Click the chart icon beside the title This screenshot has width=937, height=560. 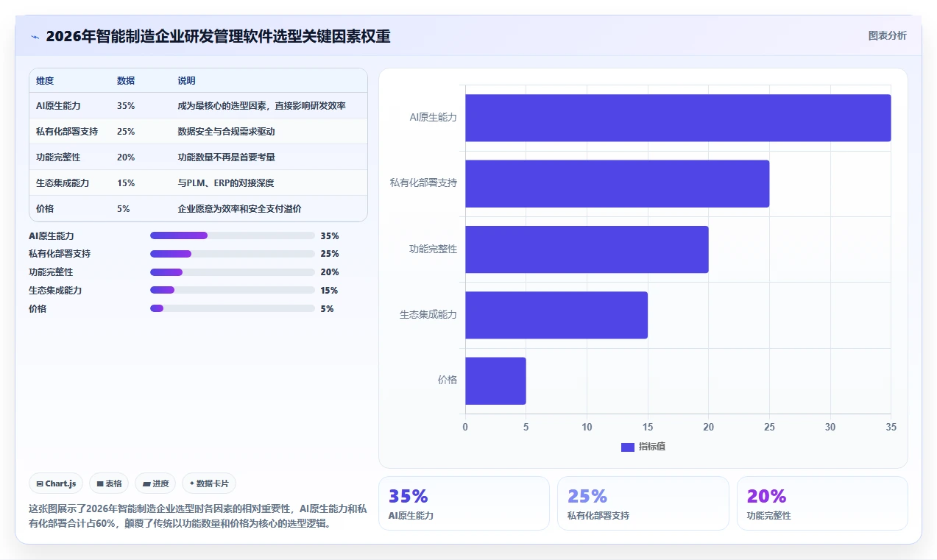35,37
